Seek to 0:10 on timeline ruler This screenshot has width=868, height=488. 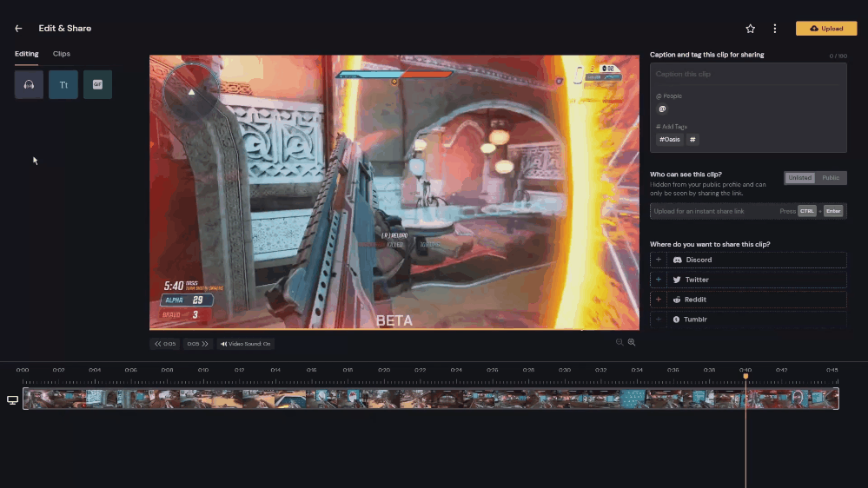pos(203,370)
